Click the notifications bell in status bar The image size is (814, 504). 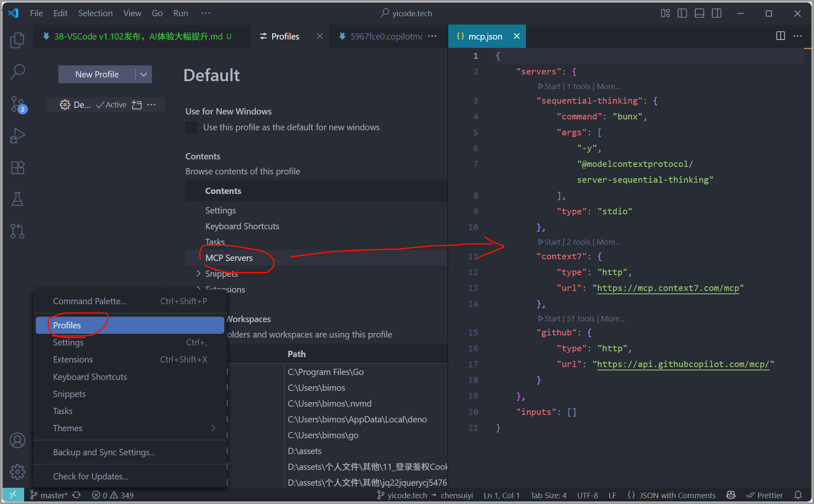point(798,495)
